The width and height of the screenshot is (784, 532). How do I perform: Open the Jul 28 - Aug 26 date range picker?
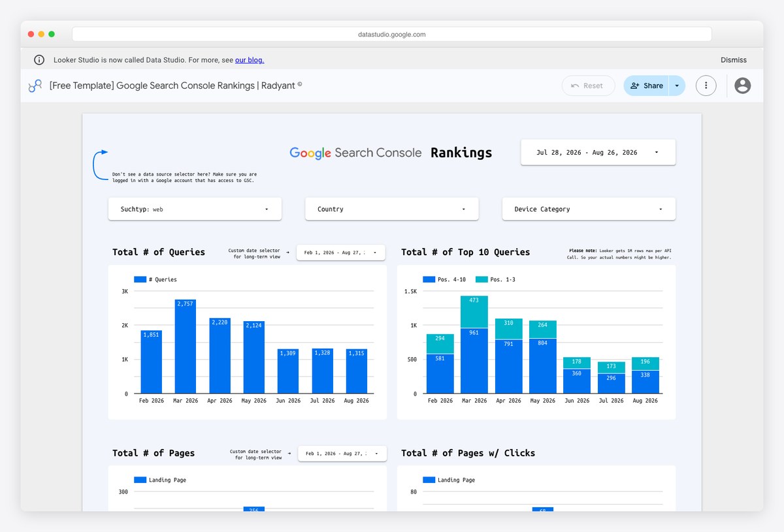(x=598, y=152)
